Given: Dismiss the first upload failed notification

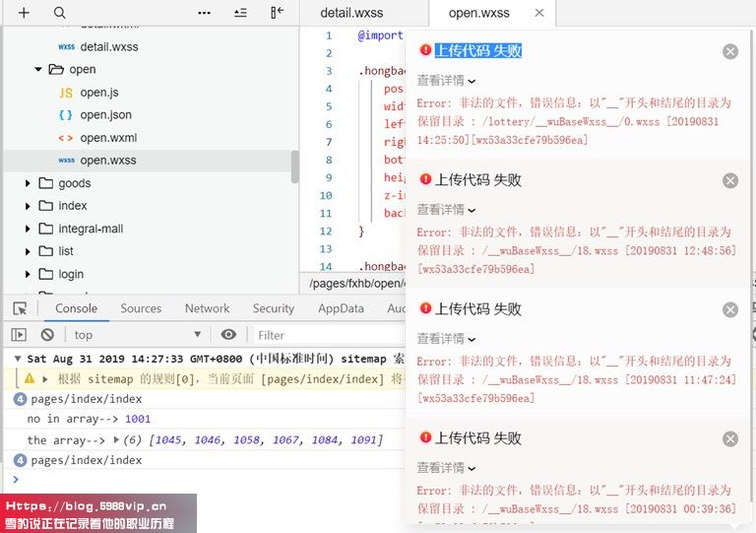Looking at the screenshot, I should point(729,51).
